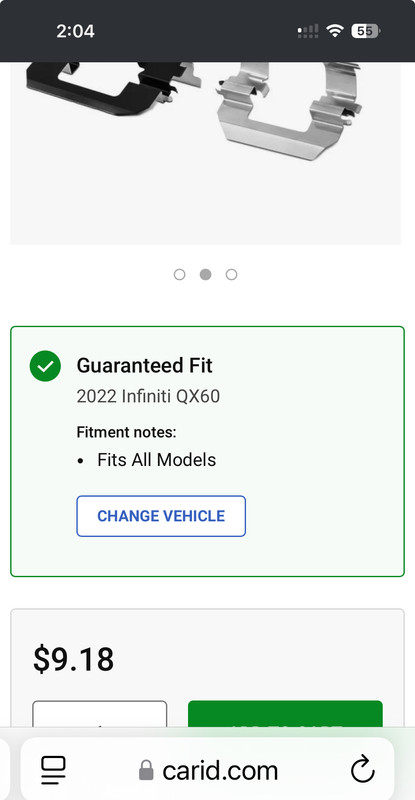Tap the quantity input box
415x800 pixels.
point(100,714)
